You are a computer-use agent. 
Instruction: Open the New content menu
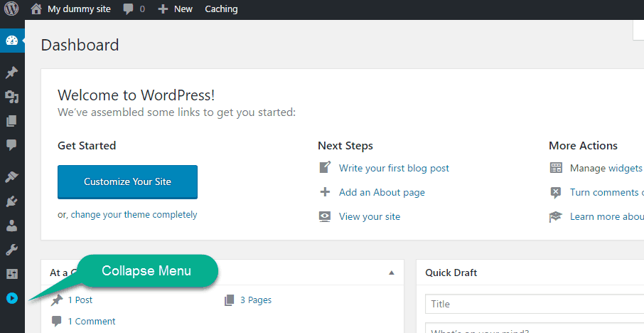click(x=175, y=9)
